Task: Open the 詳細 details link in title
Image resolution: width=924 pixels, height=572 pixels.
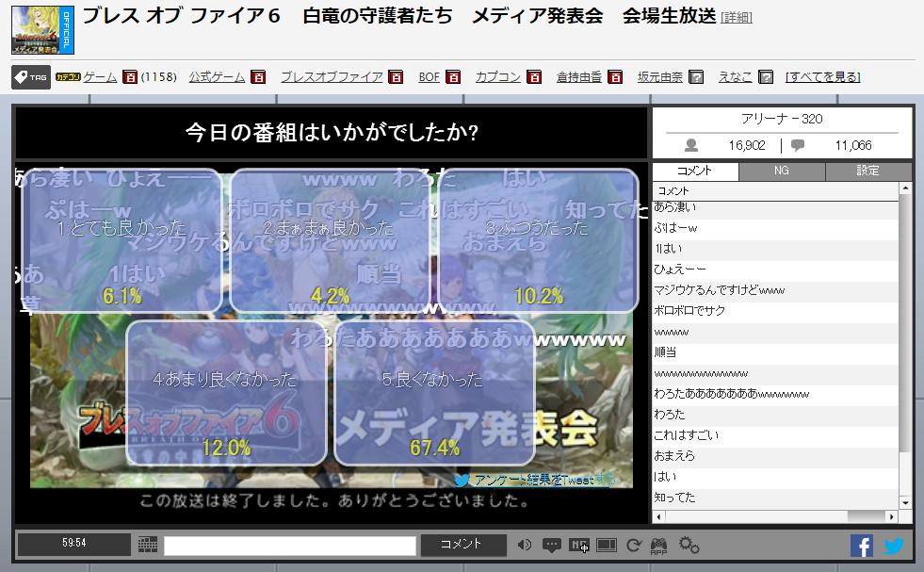Action: tap(737, 18)
